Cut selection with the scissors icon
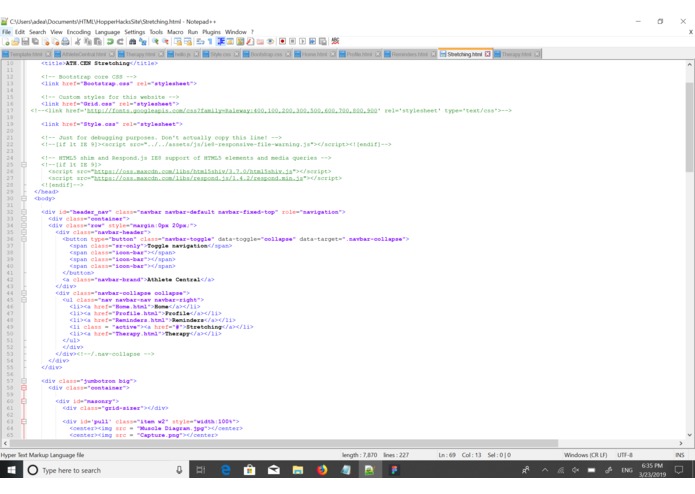Viewport: 695px width, 494px height. [x=78, y=42]
